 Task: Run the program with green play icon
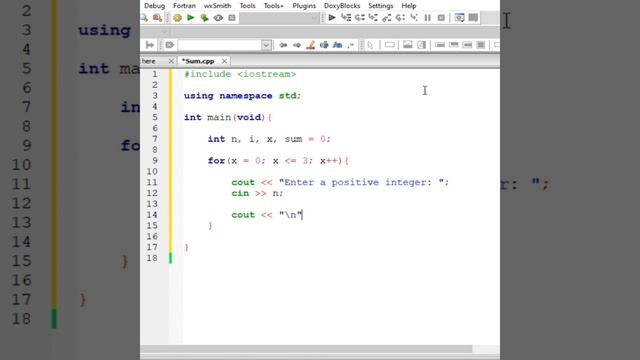click(191, 18)
